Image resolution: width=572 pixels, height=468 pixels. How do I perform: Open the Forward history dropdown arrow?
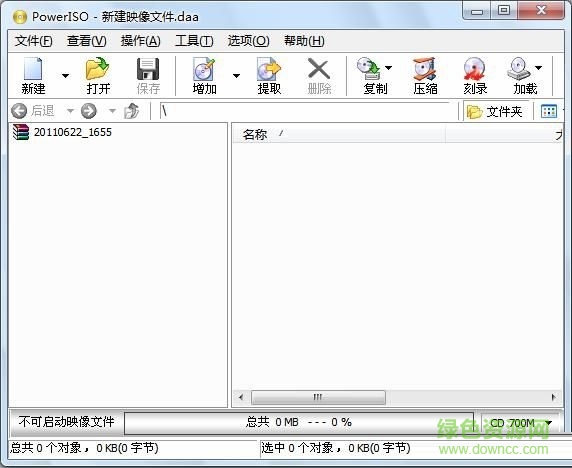[x=112, y=110]
